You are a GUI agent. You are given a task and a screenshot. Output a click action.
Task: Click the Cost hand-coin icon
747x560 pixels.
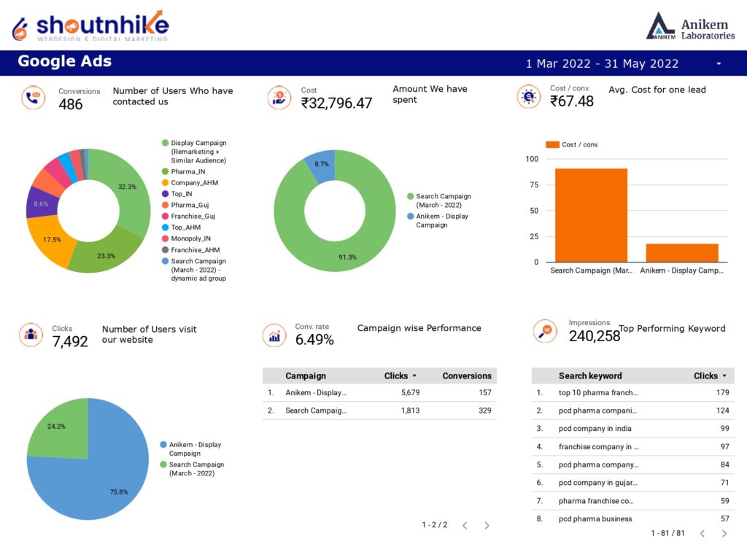point(279,98)
